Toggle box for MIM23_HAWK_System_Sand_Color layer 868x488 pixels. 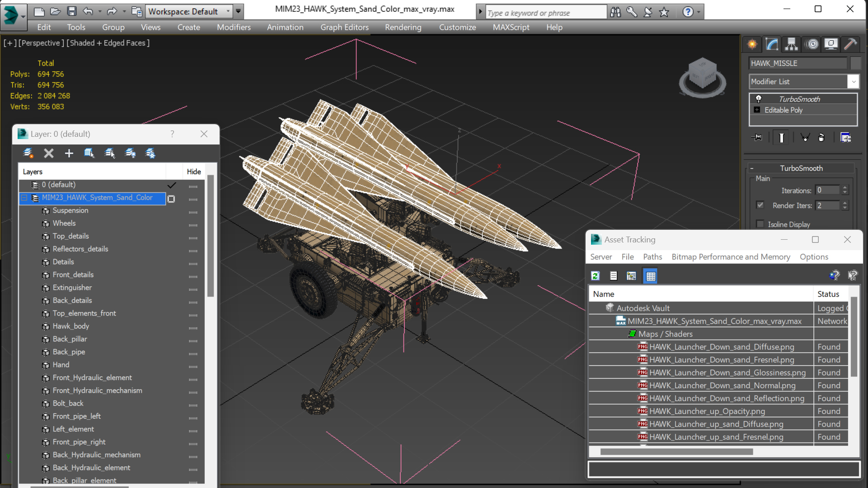[171, 199]
